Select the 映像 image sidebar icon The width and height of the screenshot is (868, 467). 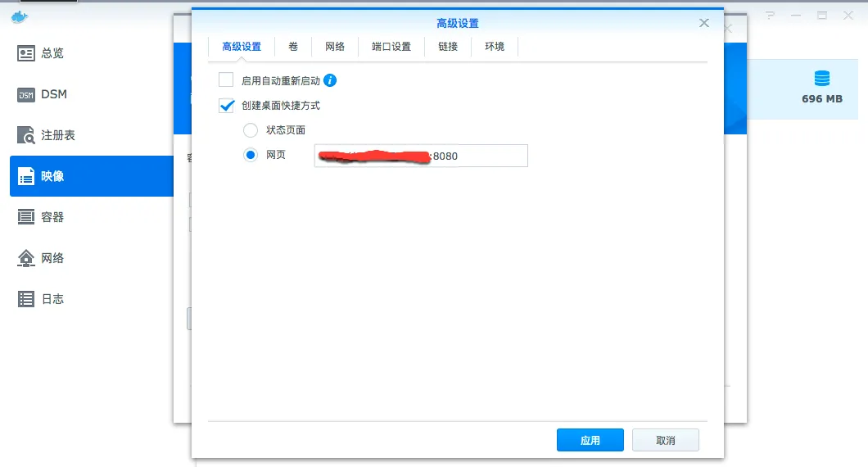(26, 176)
